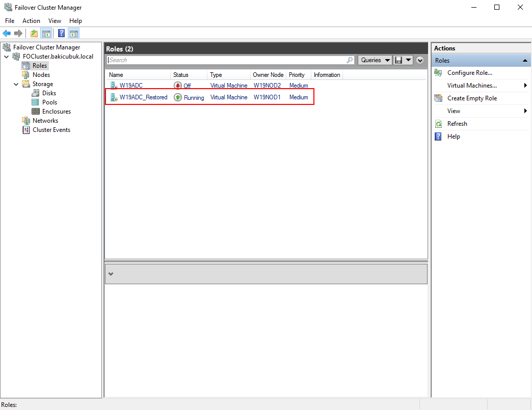Sort by the Priority column header
The height and width of the screenshot is (410, 532).
click(x=299, y=74)
